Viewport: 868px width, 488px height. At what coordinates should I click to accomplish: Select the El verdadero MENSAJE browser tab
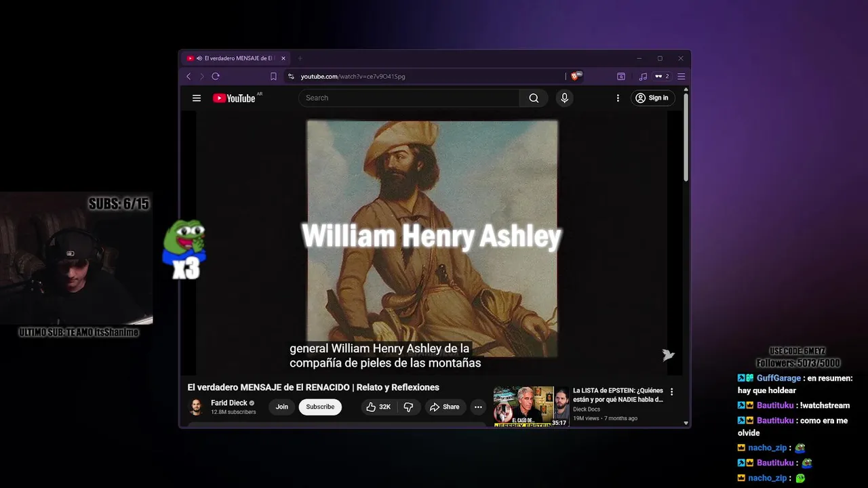tap(237, 58)
